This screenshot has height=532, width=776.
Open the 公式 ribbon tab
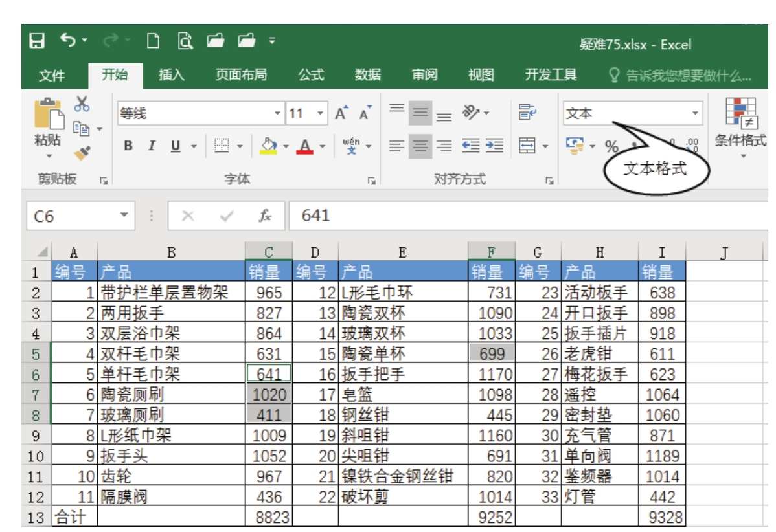tap(311, 75)
